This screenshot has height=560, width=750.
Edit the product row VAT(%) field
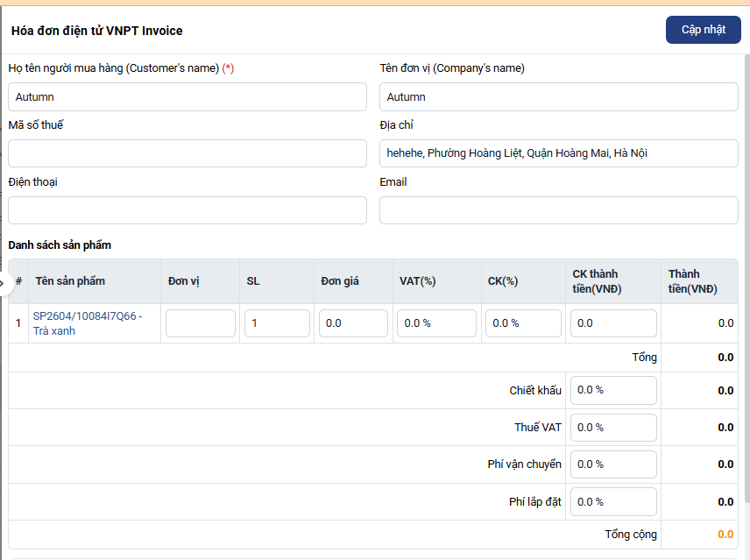(x=436, y=323)
